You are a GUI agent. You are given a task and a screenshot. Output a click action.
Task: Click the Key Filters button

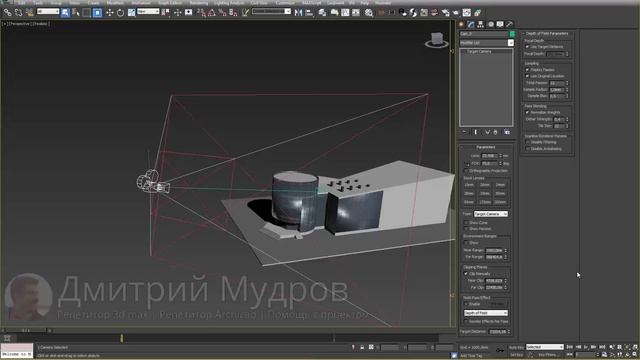pos(548,355)
